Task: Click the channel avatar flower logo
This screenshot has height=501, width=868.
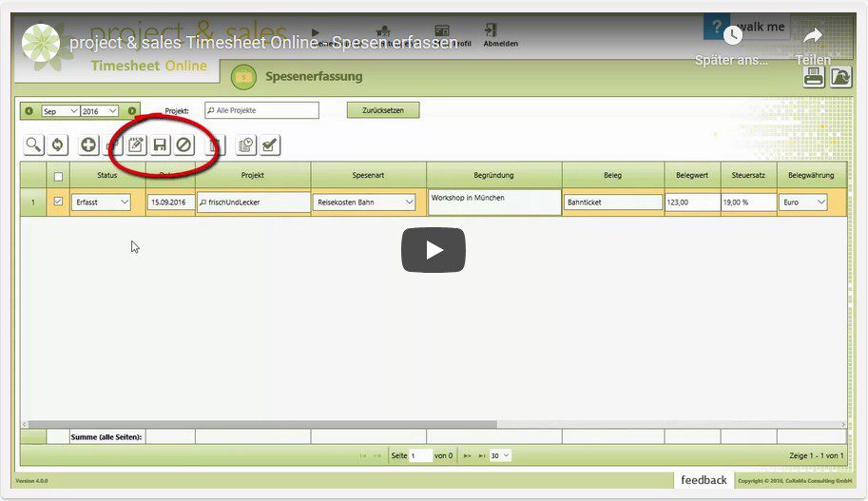Action: point(41,42)
